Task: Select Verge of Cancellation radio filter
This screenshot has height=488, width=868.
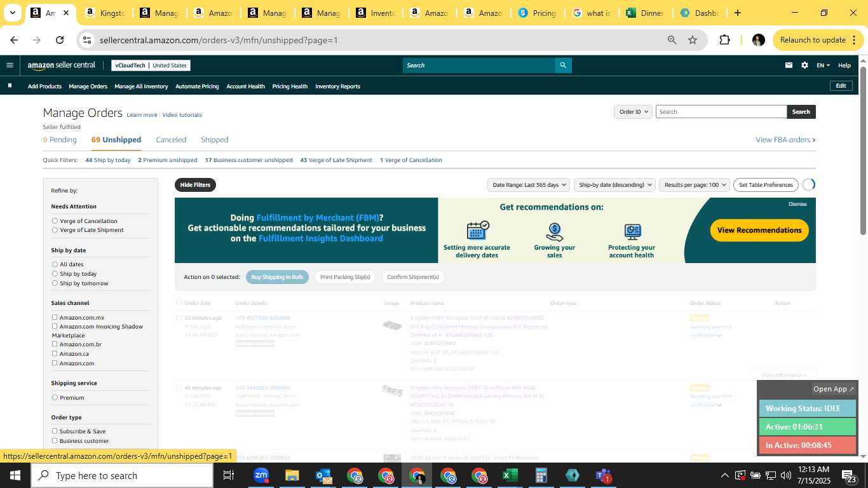Action: click(55, 220)
